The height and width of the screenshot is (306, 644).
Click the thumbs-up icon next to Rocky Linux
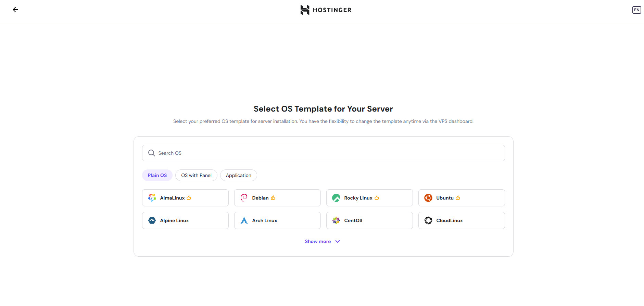(x=377, y=198)
